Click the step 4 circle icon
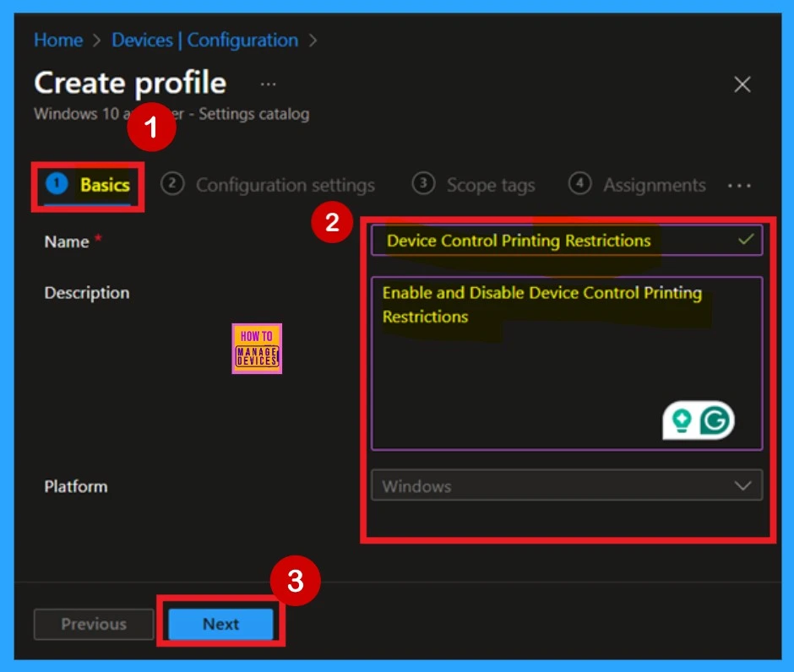 pyautogui.click(x=579, y=184)
